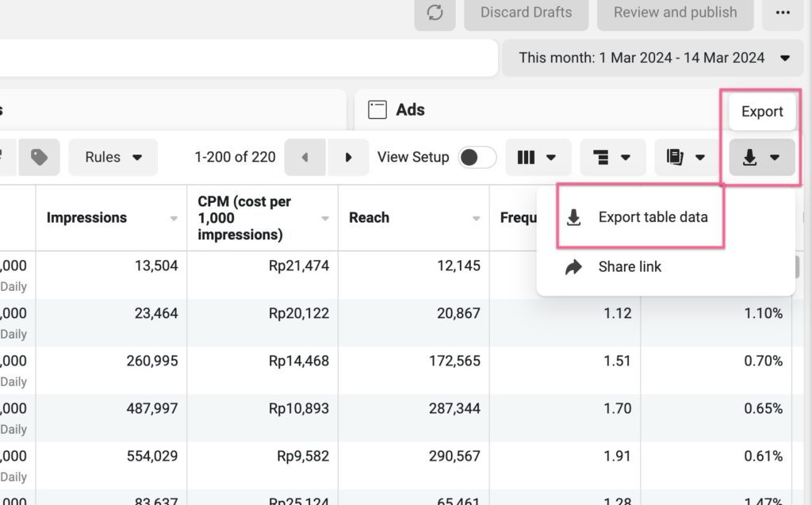
Task: Go to next page arrow
Action: tap(348, 157)
